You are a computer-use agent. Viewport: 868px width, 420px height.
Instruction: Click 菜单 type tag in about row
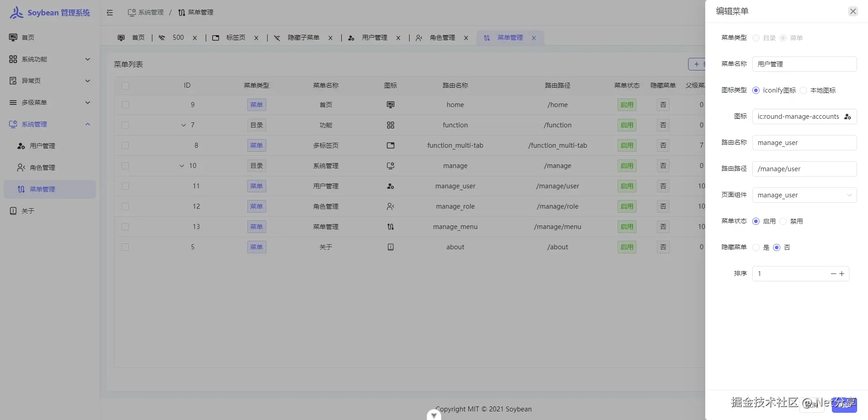pyautogui.click(x=256, y=247)
